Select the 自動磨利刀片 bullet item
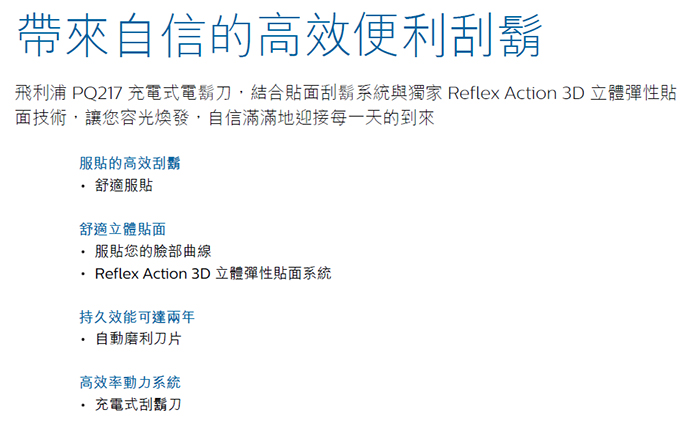690x426 pixels. 138,339
